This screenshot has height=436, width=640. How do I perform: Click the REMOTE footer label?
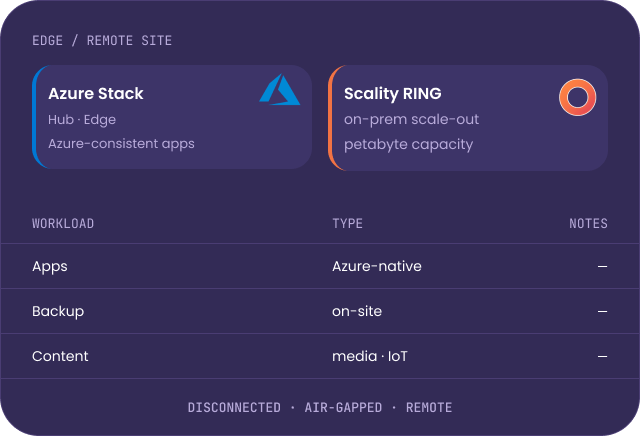pyautogui.click(x=429, y=407)
